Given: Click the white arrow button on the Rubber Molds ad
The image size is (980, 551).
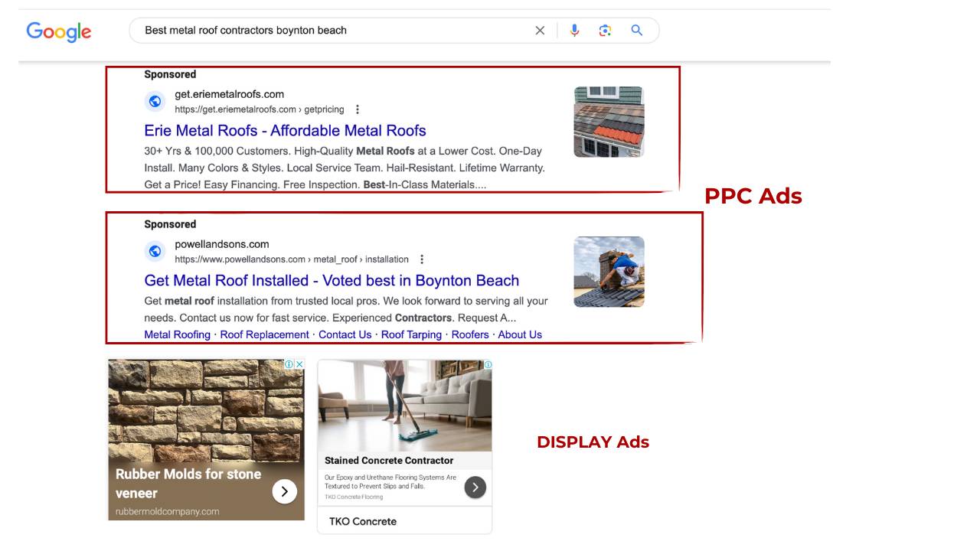Looking at the screenshot, I should (x=284, y=491).
